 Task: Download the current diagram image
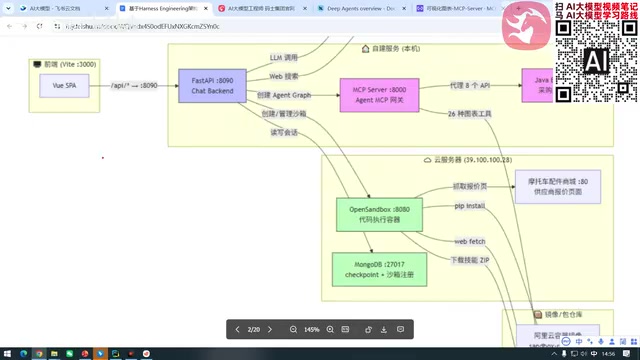384,329
